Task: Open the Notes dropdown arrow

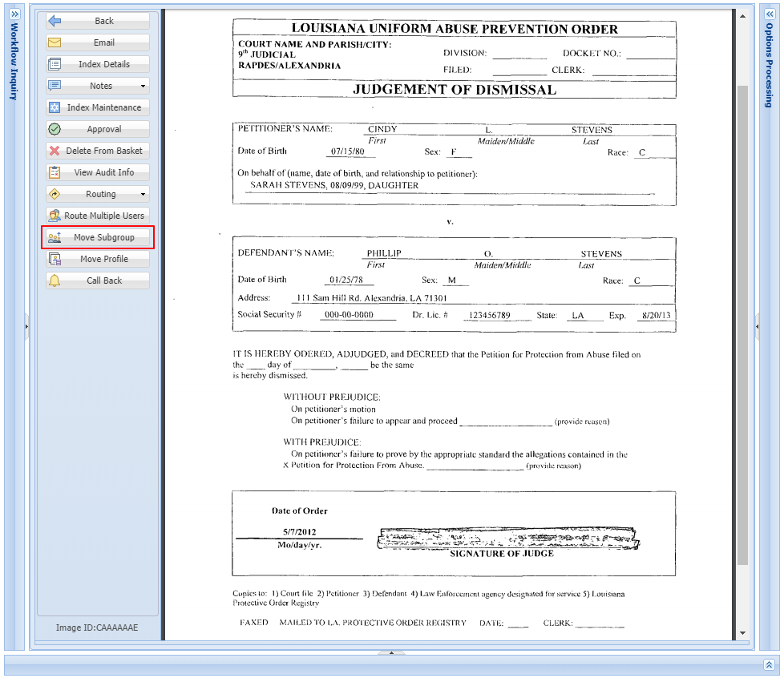Action: tap(143, 86)
